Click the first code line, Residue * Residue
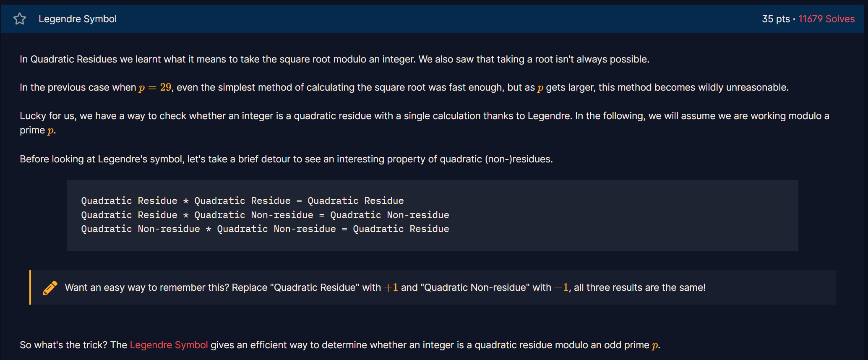868x360 pixels. [x=242, y=201]
